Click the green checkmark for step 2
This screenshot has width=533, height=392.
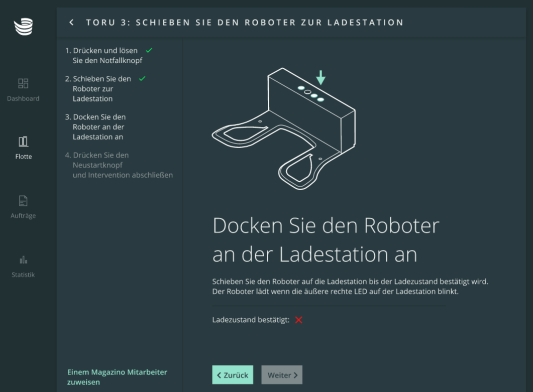coord(142,79)
